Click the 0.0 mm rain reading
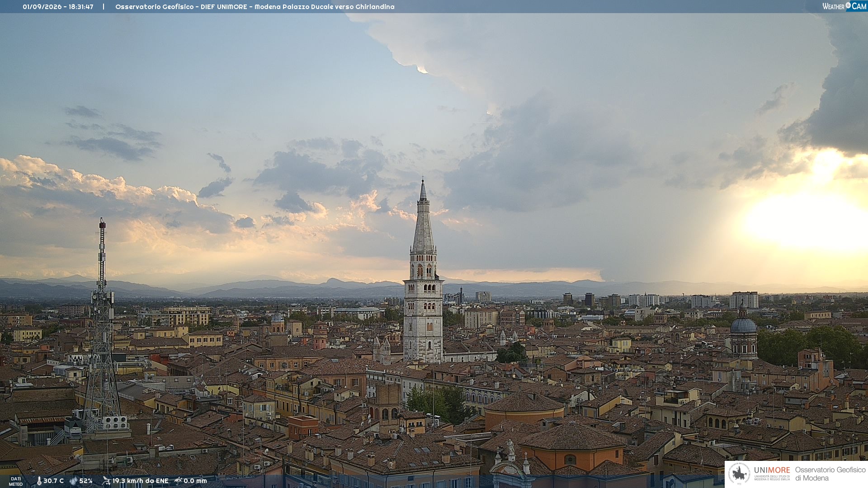Screen dimensions: 868x488 195,481
